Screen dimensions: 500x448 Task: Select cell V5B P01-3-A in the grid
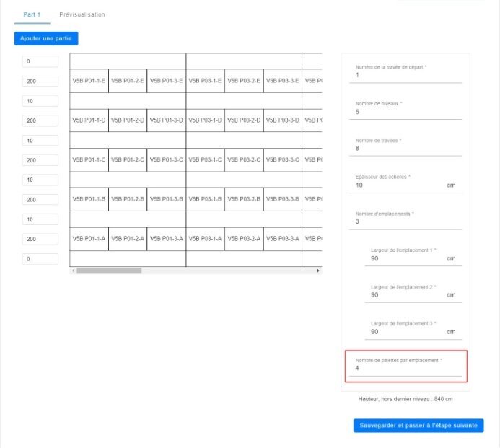click(x=166, y=238)
